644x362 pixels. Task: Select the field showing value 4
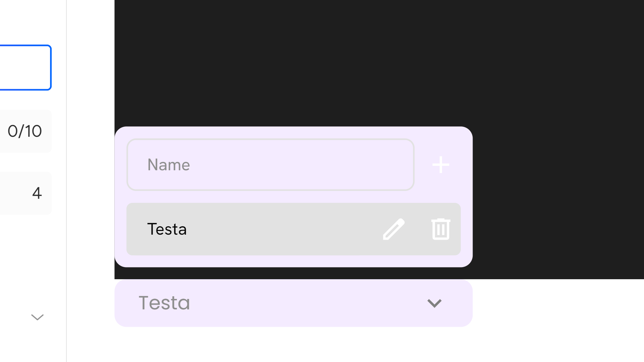tap(25, 193)
